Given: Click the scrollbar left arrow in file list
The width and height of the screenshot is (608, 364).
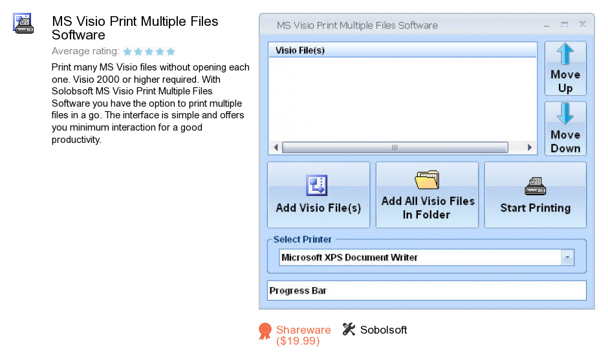Looking at the screenshot, I should pyautogui.click(x=276, y=147).
